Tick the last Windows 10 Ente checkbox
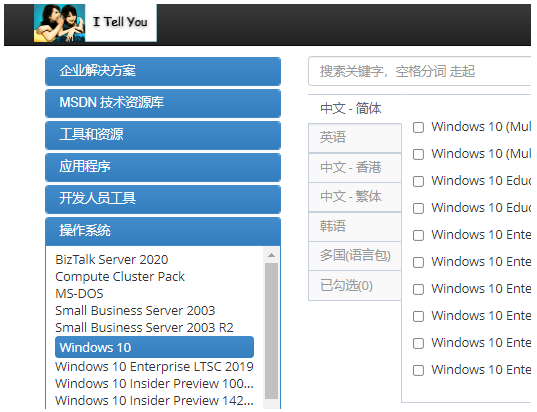Viewport: 537px width, 412px height. point(418,370)
